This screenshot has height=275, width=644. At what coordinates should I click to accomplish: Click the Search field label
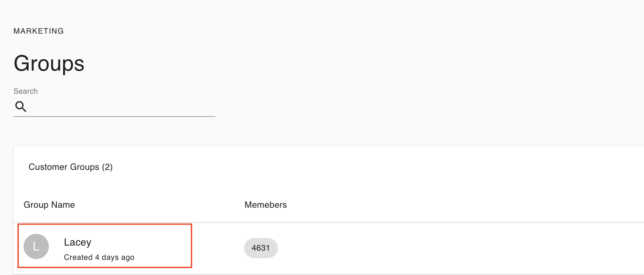pos(26,91)
